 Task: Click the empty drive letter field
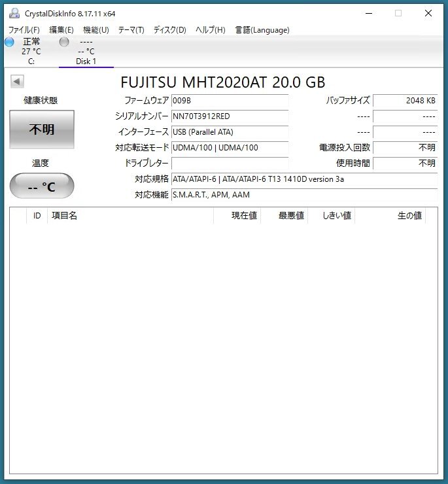(x=230, y=164)
